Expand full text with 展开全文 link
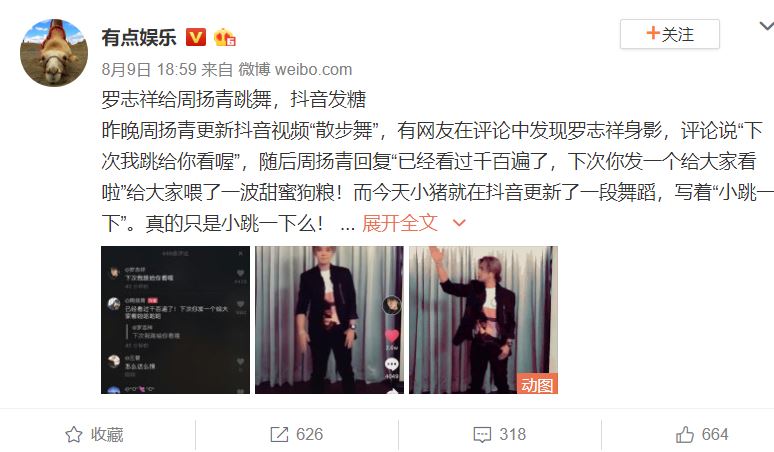This screenshot has height=452, width=774. point(400,223)
